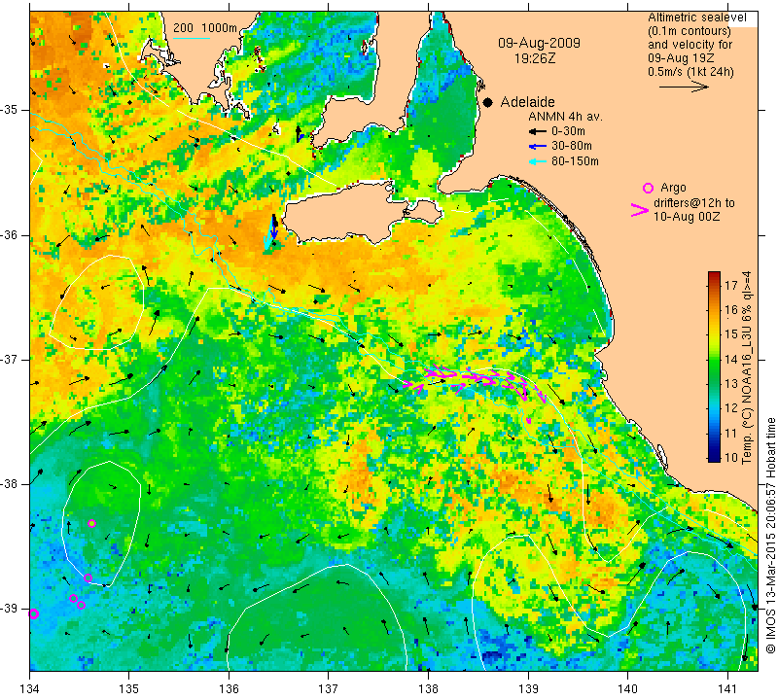Click the latitude '-35' axis label

point(9,110)
